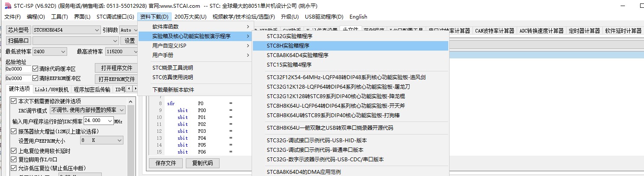Open the 最低波特率 2400 dropdown

[x=49, y=51]
